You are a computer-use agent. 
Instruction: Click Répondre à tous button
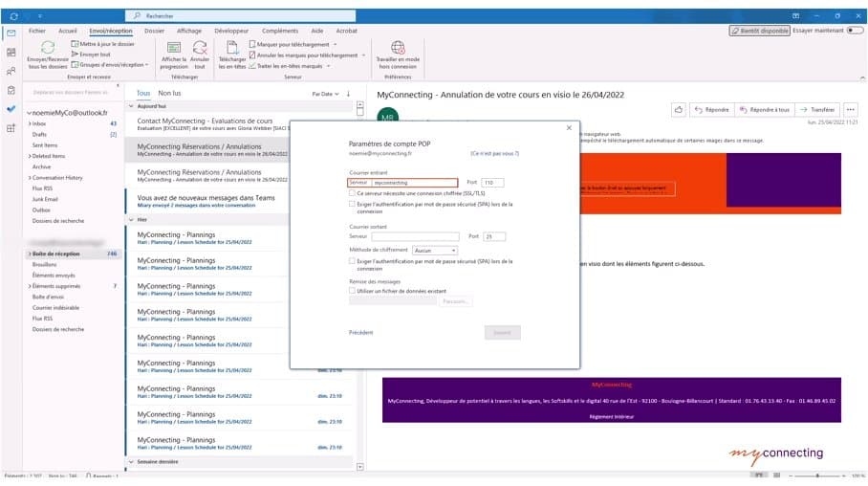click(765, 110)
